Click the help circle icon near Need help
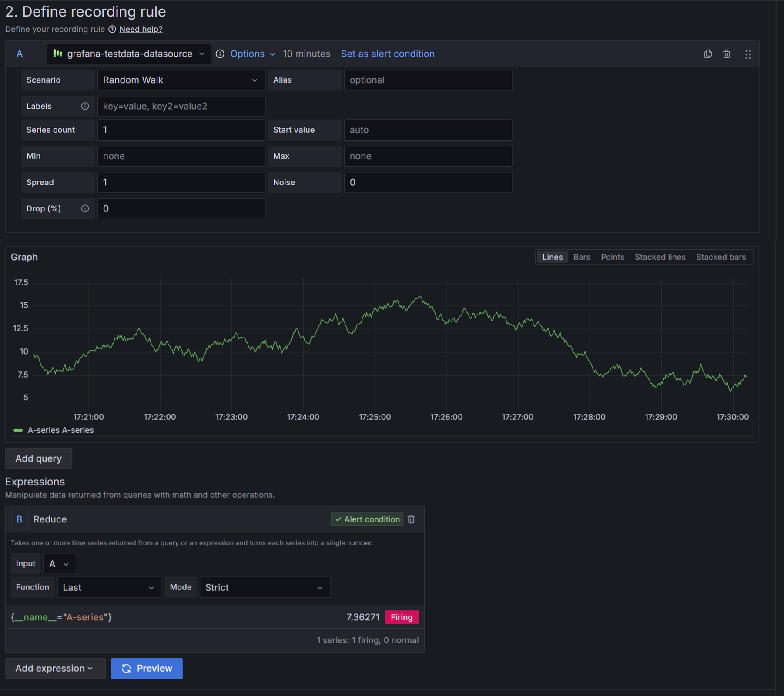 pos(112,29)
